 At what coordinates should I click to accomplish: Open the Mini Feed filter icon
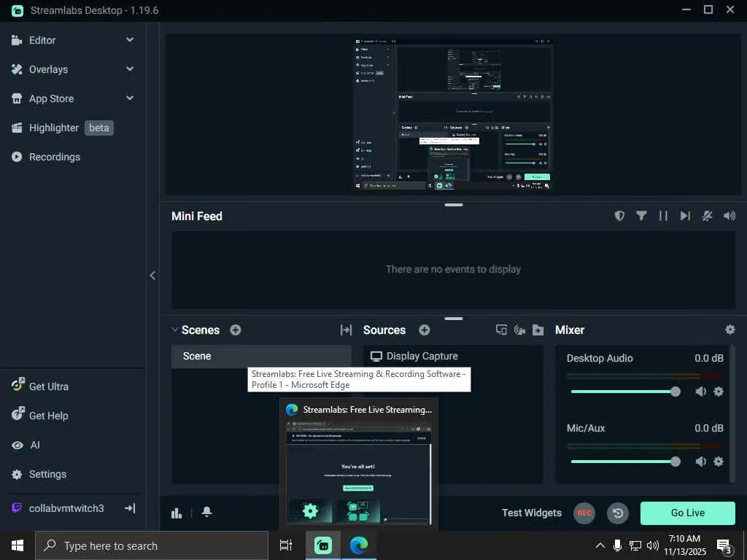(641, 216)
